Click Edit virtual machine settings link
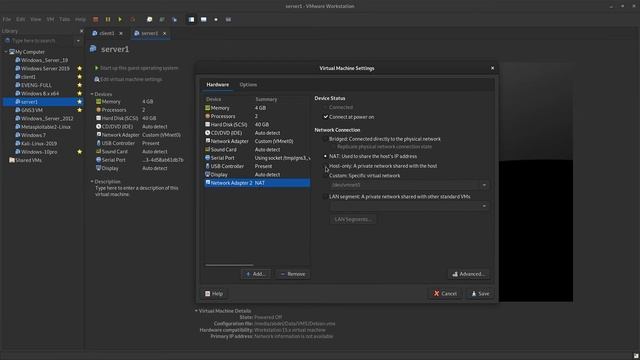 (129, 79)
